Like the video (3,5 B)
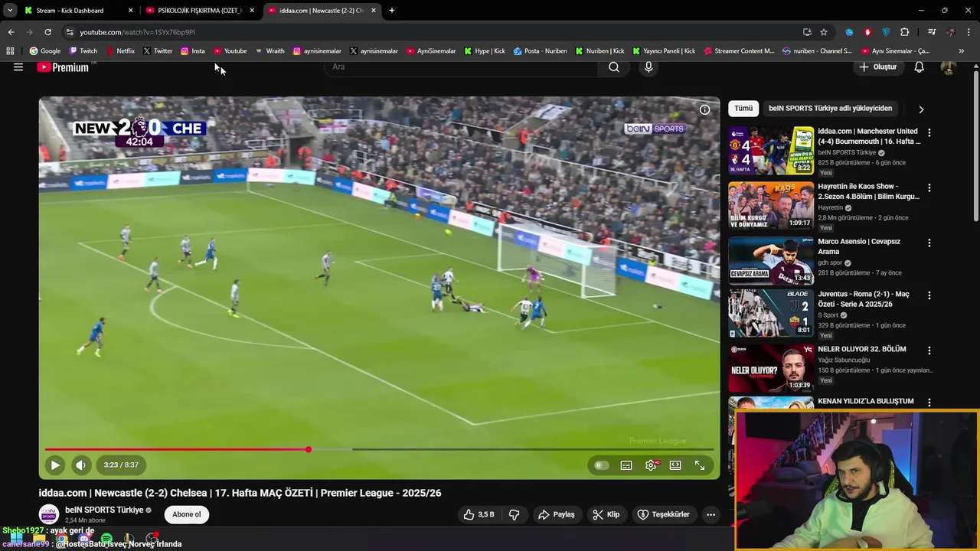 pos(479,514)
